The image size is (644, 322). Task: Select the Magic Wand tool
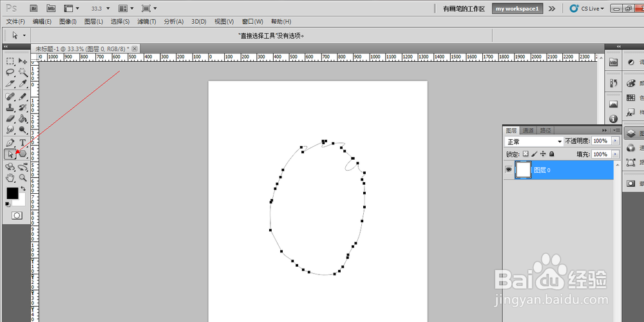click(23, 73)
